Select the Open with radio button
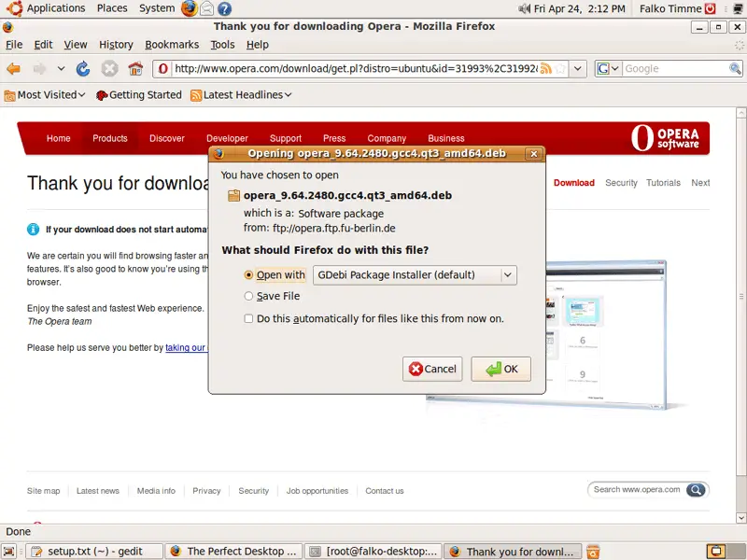The height and width of the screenshot is (560, 747). (248, 275)
